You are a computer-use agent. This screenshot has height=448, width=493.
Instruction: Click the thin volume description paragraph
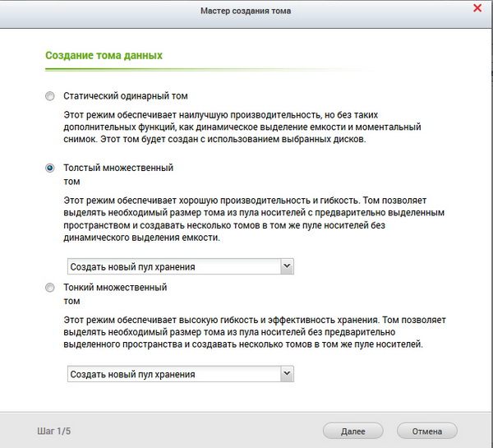click(x=255, y=332)
